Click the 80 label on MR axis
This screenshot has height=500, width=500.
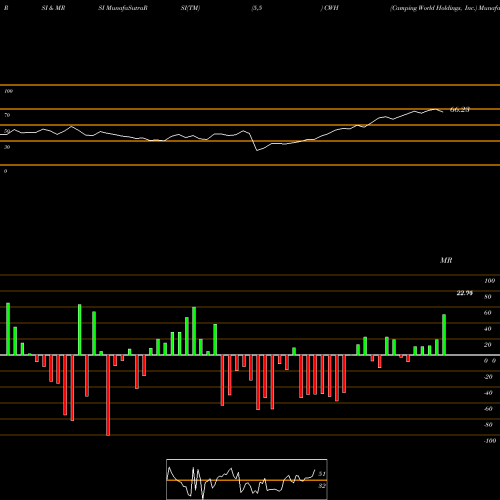[487, 297]
